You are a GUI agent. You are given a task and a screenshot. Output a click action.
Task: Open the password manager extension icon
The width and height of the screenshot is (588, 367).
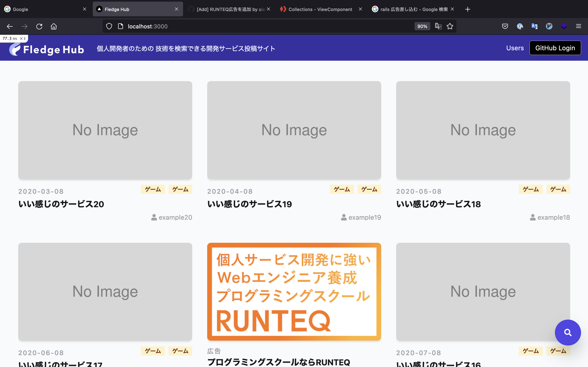coord(520,26)
